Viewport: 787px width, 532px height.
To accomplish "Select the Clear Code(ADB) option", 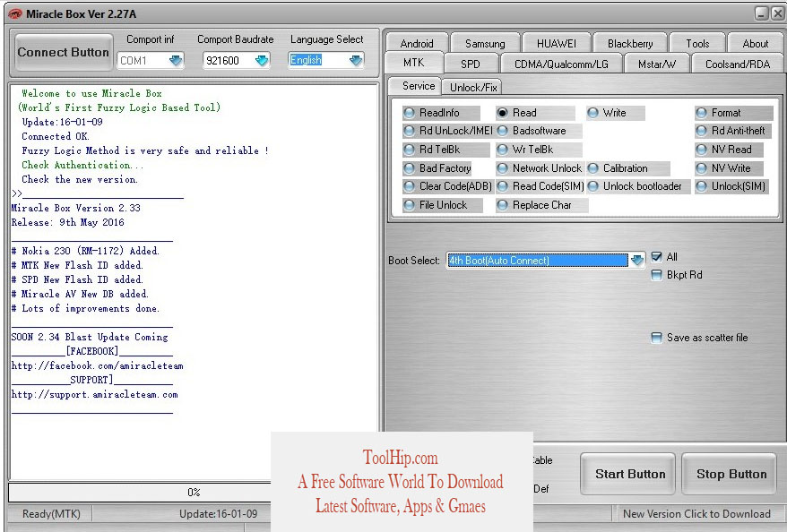I will tap(448, 186).
